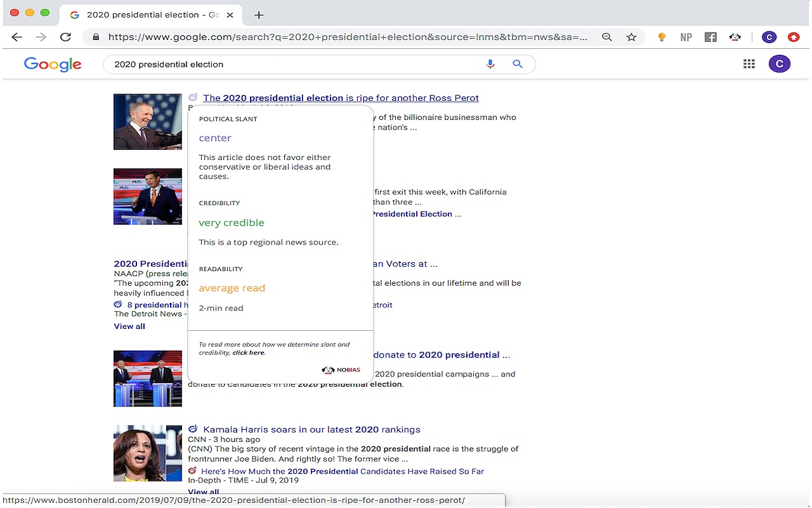The width and height of the screenshot is (812, 508).
Task: Click the Nobias logo in the popup footer
Action: [341, 370]
